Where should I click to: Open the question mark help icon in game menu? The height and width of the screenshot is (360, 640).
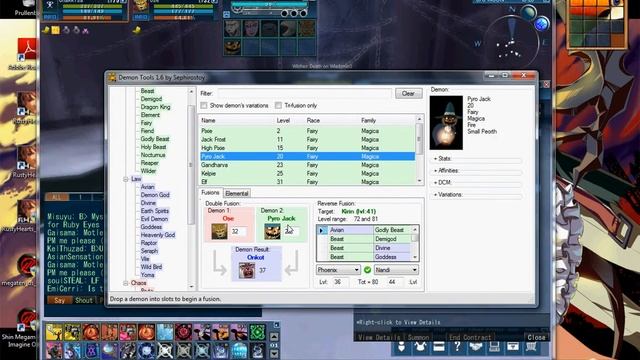click(x=457, y=346)
